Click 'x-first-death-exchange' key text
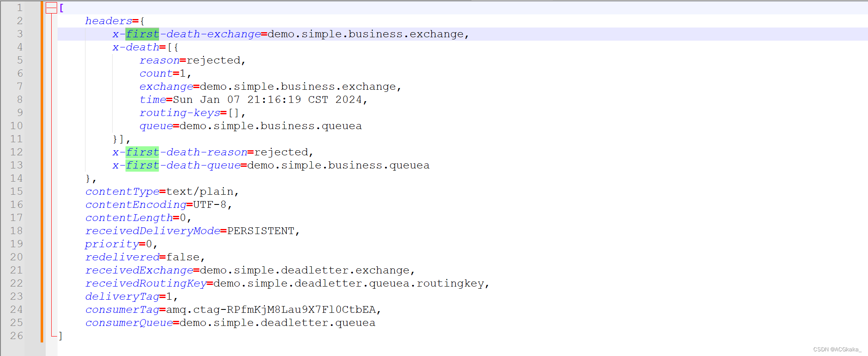Image resolution: width=868 pixels, height=356 pixels. (186, 34)
